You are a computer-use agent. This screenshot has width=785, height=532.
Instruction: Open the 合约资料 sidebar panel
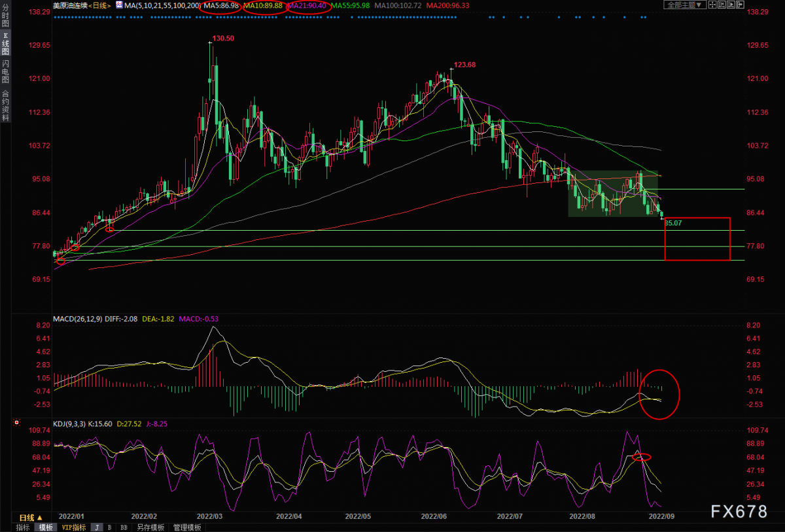(x=5, y=106)
